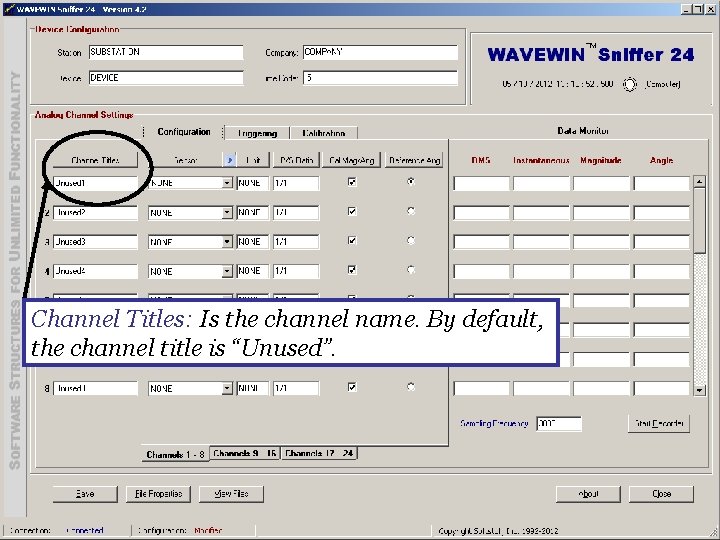720x540 pixels.
Task: Click channel 1 title field Unused1
Action: (95, 183)
